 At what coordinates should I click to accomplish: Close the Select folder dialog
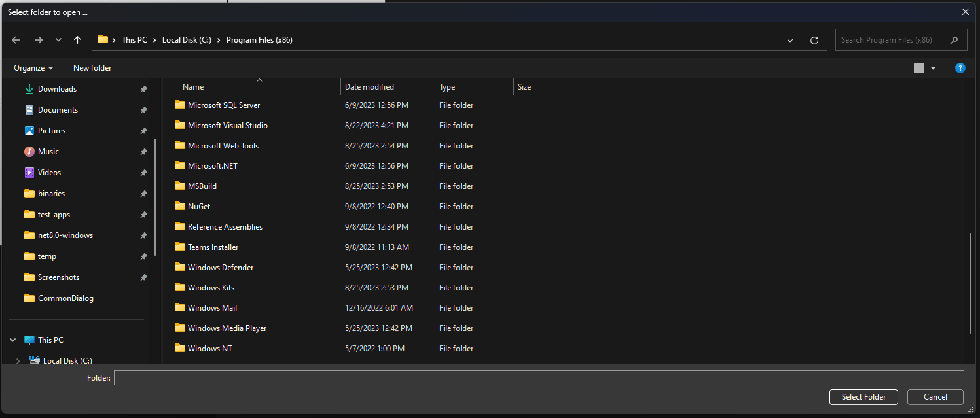[965, 12]
